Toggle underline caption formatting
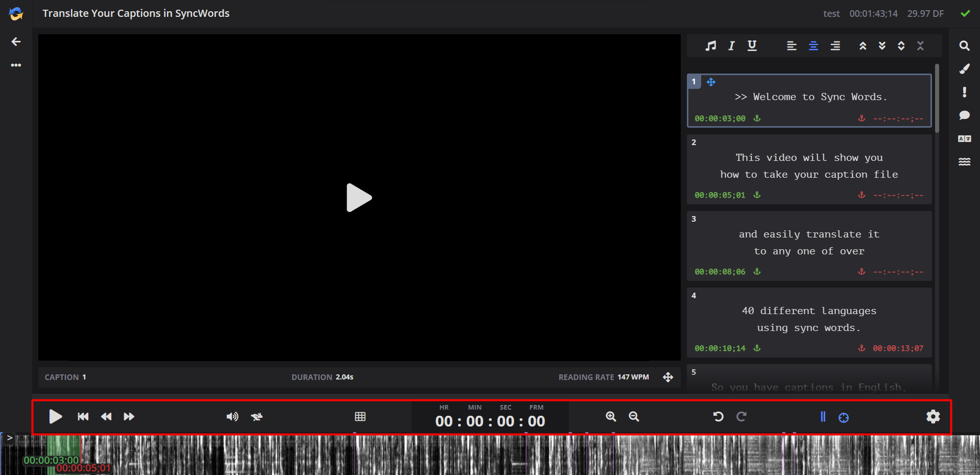This screenshot has height=475, width=980. pyautogui.click(x=752, y=46)
